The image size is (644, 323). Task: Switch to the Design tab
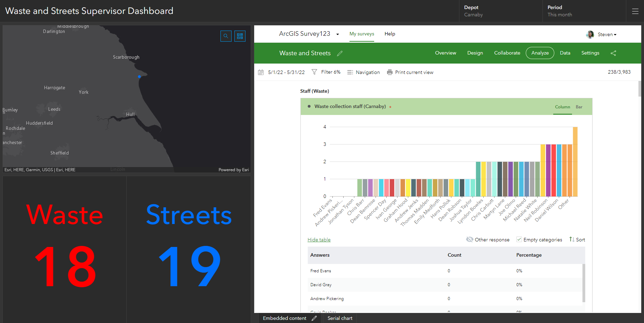click(475, 53)
